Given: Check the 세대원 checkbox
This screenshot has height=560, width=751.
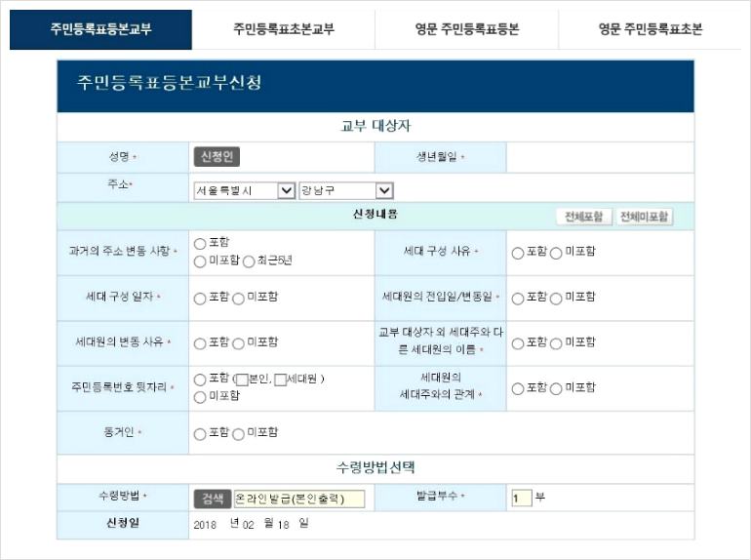Looking at the screenshot, I should click(280, 380).
